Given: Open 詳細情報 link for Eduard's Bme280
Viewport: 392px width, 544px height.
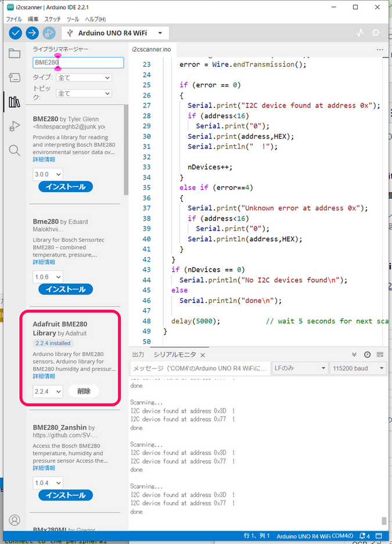Looking at the screenshot, I should 44,262.
